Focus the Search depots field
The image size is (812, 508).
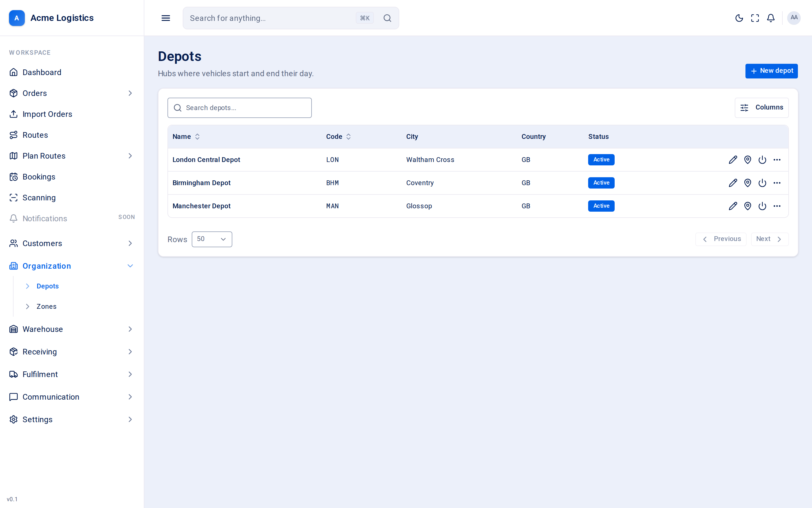click(240, 108)
